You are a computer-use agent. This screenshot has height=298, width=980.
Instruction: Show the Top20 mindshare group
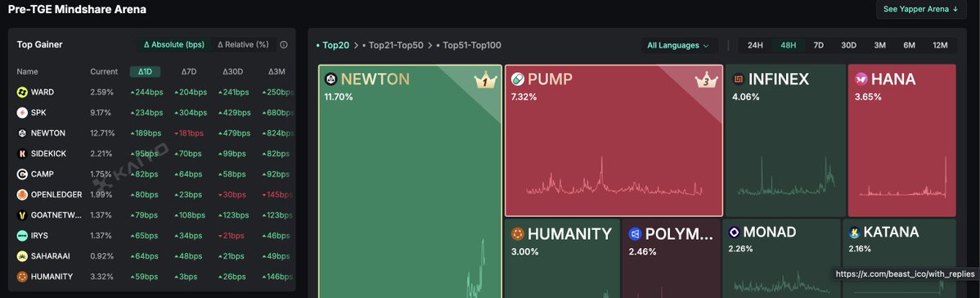click(x=332, y=45)
